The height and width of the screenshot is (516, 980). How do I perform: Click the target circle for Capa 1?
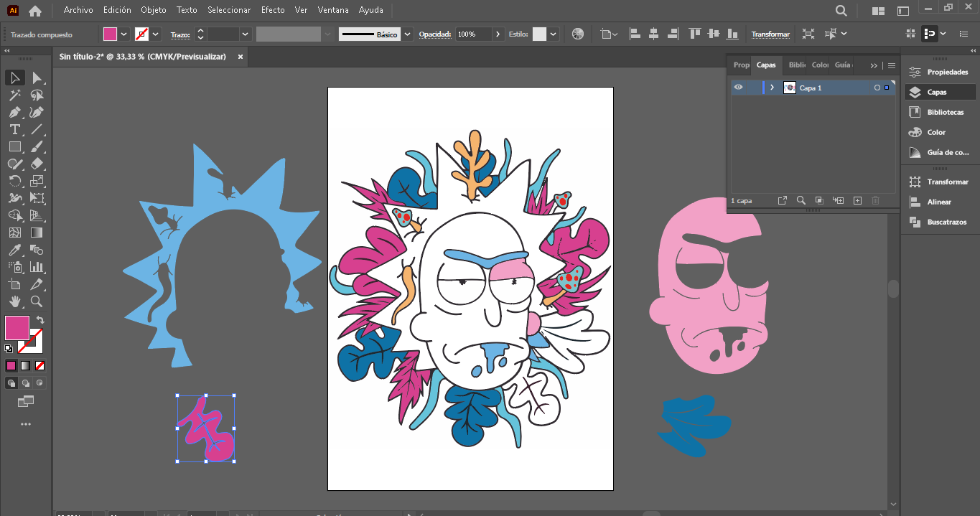coord(877,88)
